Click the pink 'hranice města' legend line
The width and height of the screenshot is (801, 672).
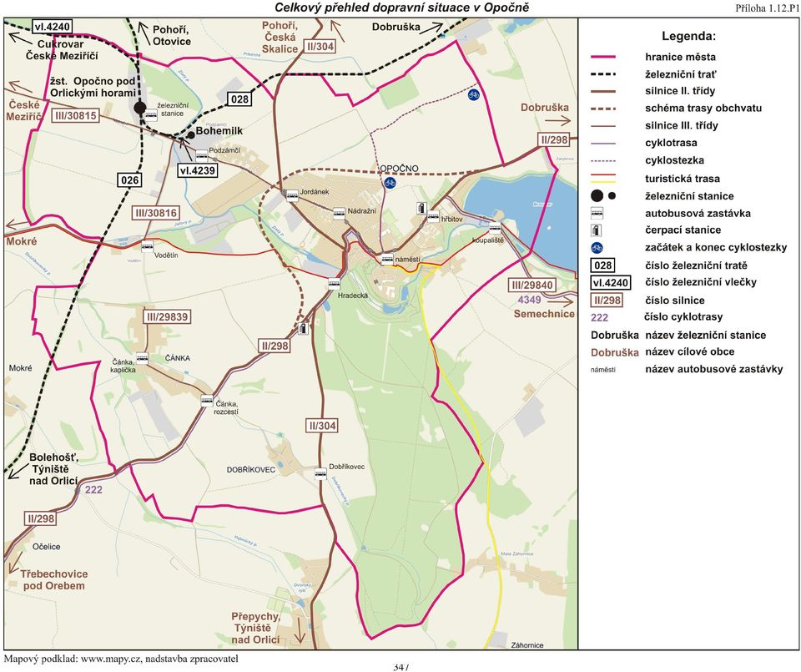click(x=602, y=58)
